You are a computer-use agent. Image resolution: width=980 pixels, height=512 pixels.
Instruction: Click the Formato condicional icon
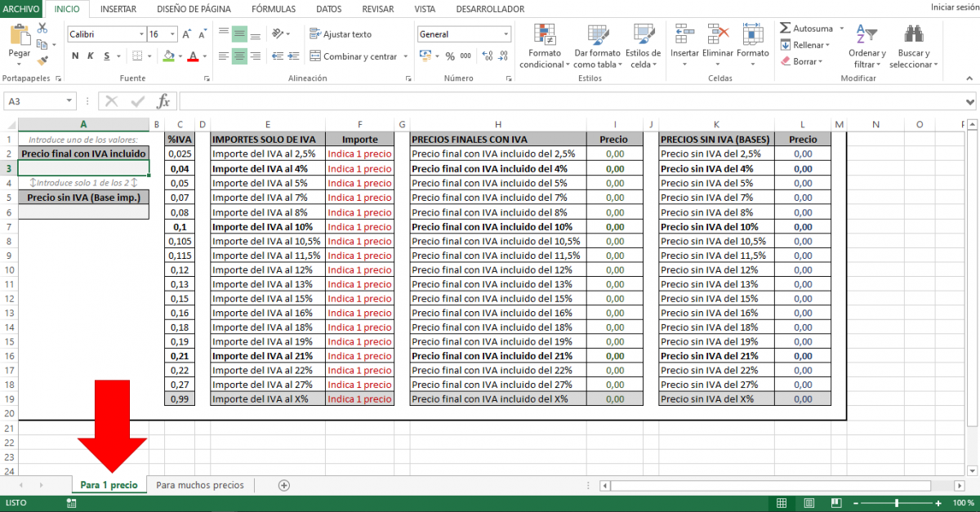click(x=544, y=35)
